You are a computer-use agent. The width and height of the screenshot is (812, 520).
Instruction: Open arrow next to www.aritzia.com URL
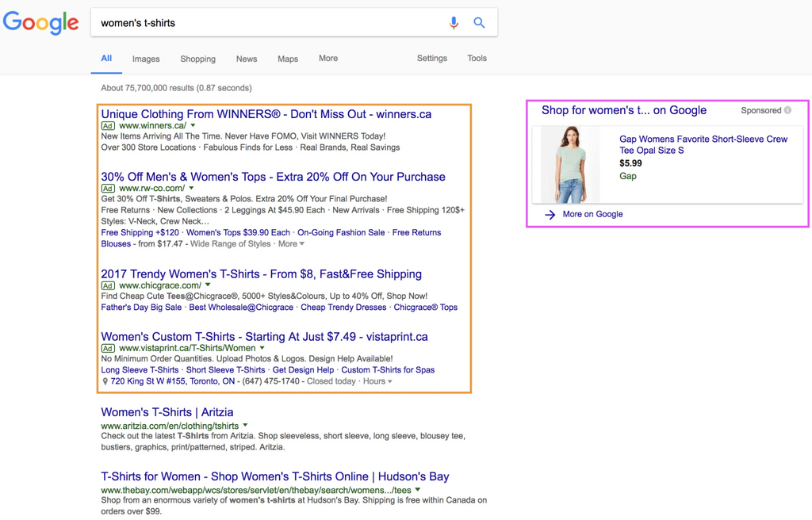pyautogui.click(x=245, y=426)
